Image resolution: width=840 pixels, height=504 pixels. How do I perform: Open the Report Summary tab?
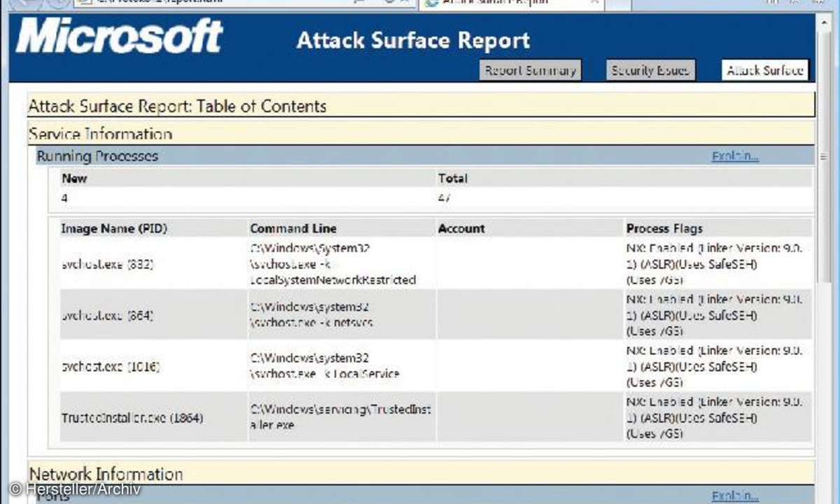point(531,70)
